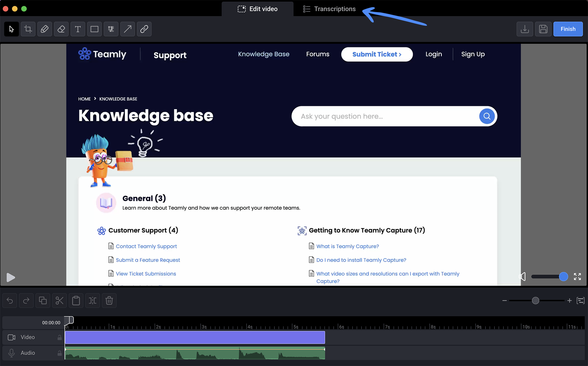Open the Forums nav link
This screenshot has width=588, height=366.
318,54
